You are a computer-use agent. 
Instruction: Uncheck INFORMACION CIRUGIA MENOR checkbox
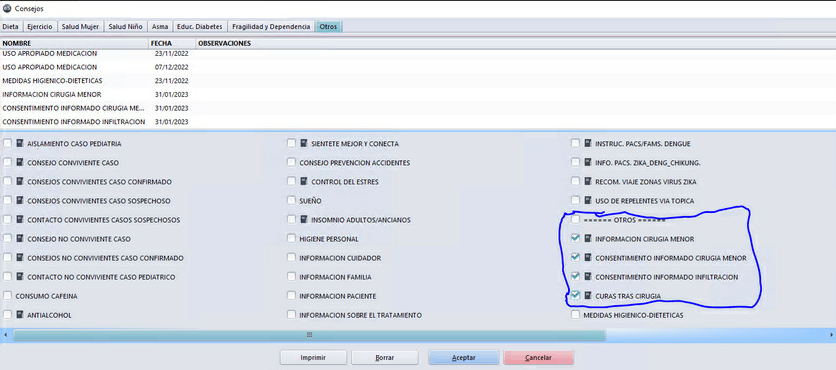pyautogui.click(x=575, y=238)
